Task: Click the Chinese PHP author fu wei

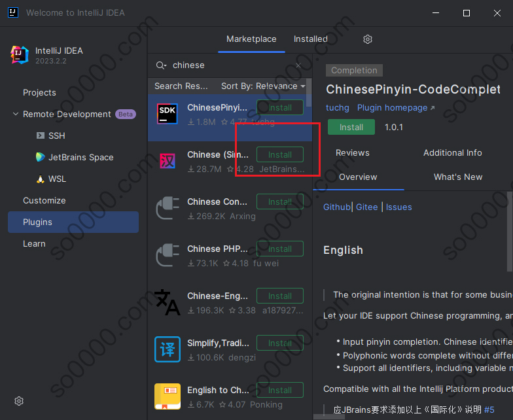Action: click(x=266, y=263)
